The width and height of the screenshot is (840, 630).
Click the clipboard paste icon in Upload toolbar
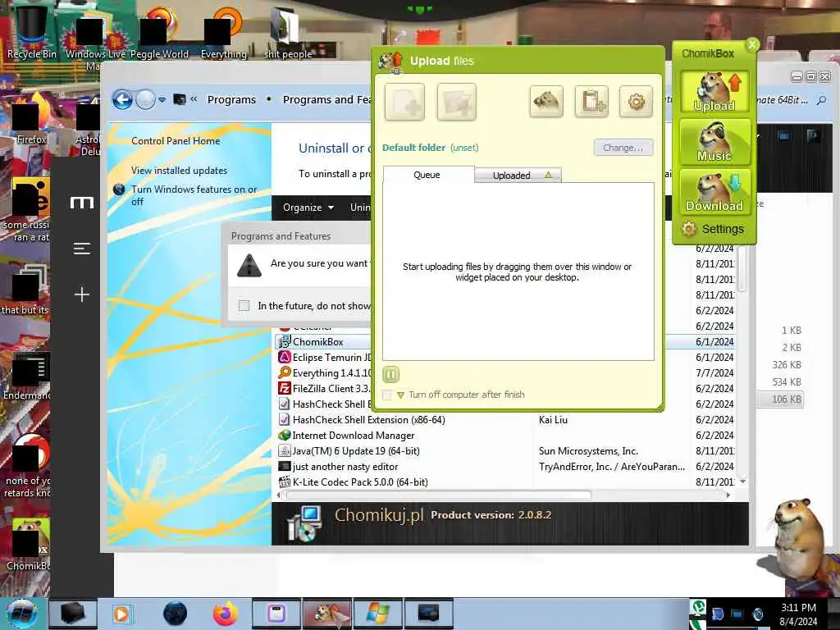(x=591, y=101)
